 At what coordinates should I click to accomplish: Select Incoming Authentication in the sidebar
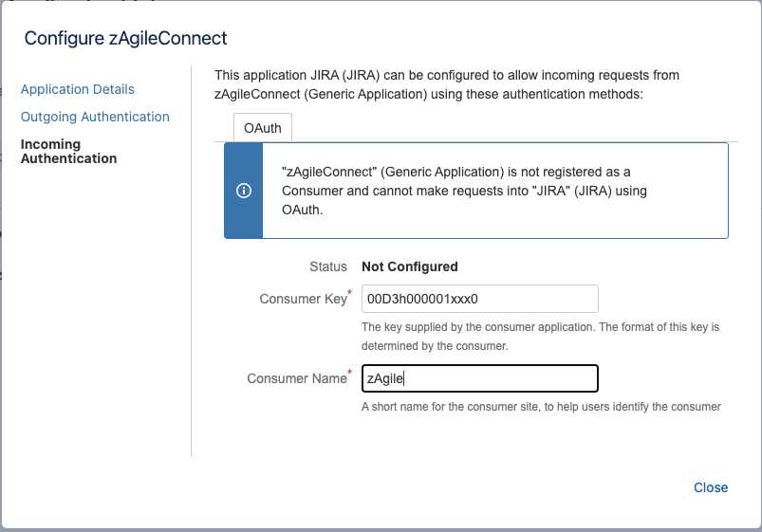click(x=68, y=152)
